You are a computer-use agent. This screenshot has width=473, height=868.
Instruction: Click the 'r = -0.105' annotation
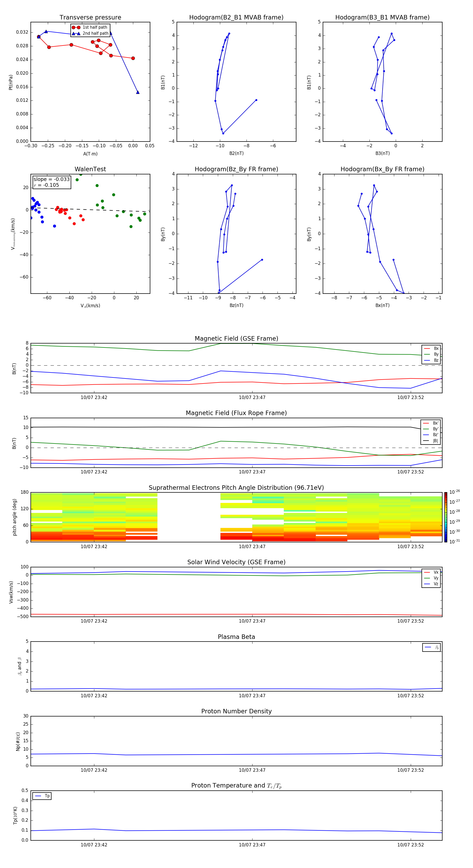coord(47,185)
